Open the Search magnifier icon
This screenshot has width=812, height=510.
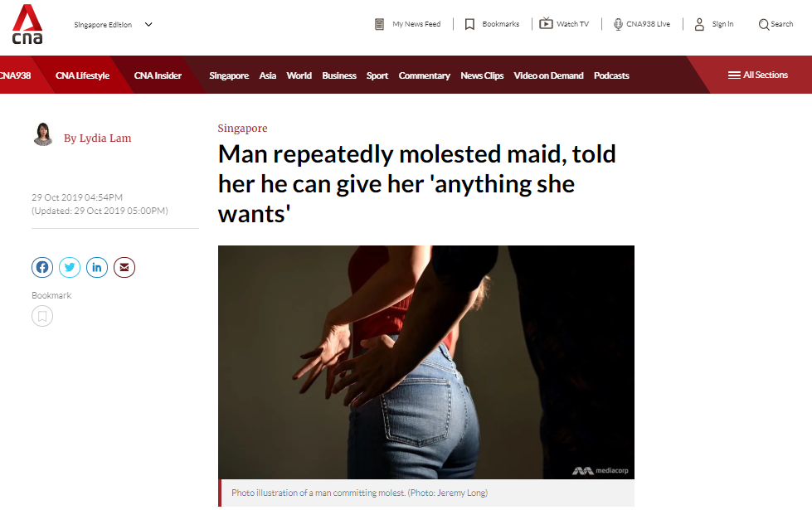coord(763,24)
